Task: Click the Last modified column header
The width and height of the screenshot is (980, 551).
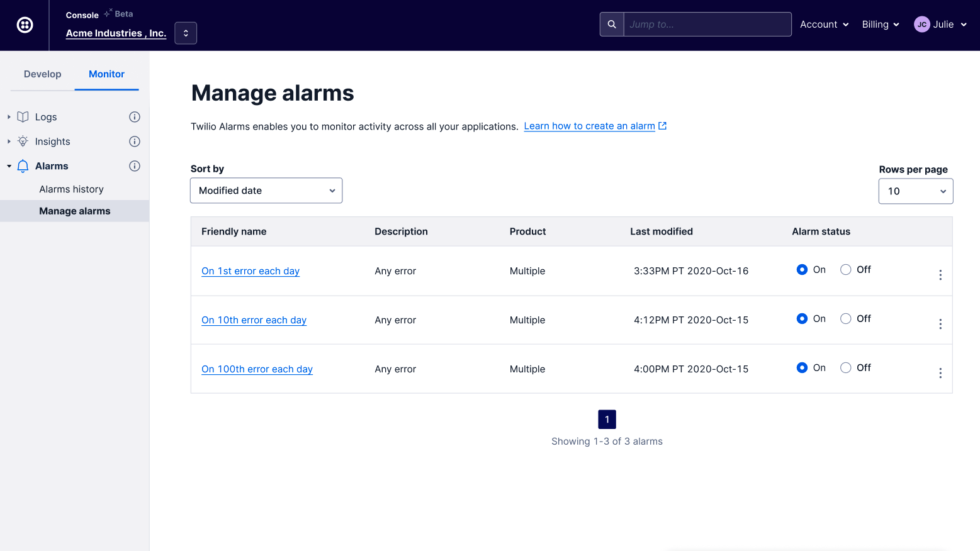Action: click(x=662, y=231)
